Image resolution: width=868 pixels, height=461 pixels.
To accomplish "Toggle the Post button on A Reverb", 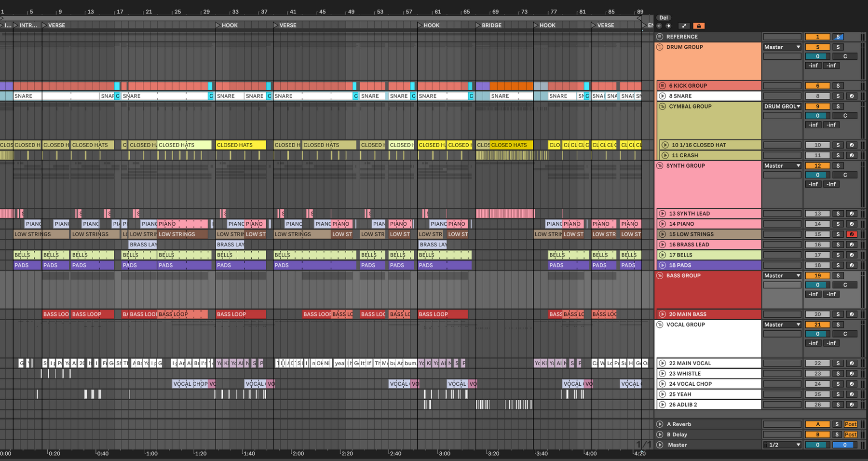I will tap(851, 424).
